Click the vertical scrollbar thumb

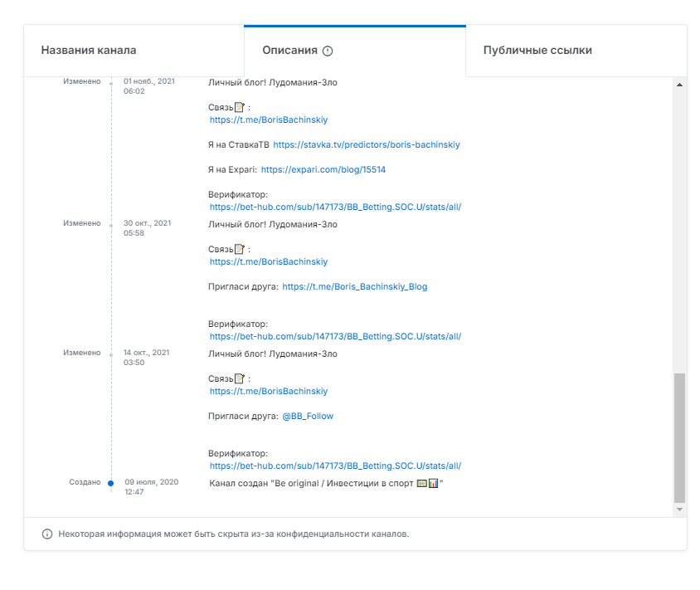[x=680, y=436]
